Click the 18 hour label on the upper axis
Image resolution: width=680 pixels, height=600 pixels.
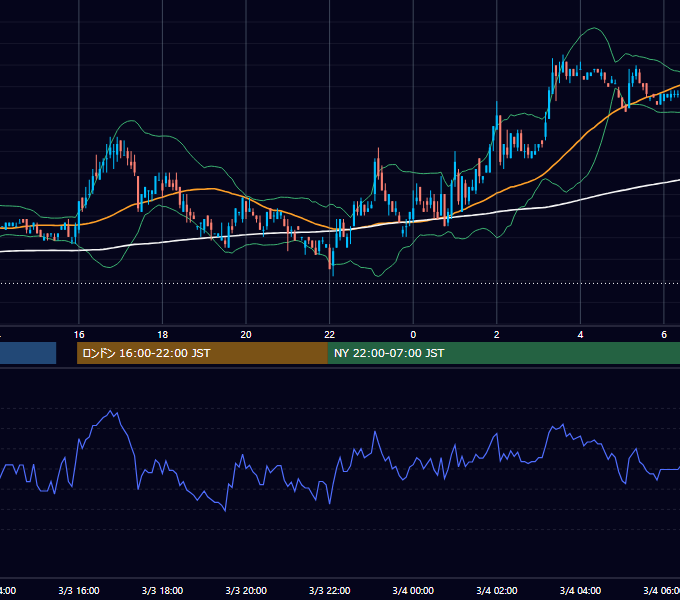tap(162, 334)
